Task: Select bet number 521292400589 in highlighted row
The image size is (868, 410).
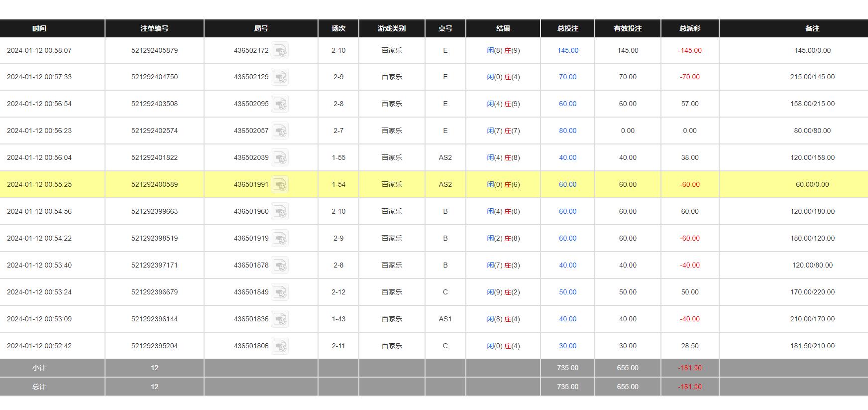Action: coord(154,184)
